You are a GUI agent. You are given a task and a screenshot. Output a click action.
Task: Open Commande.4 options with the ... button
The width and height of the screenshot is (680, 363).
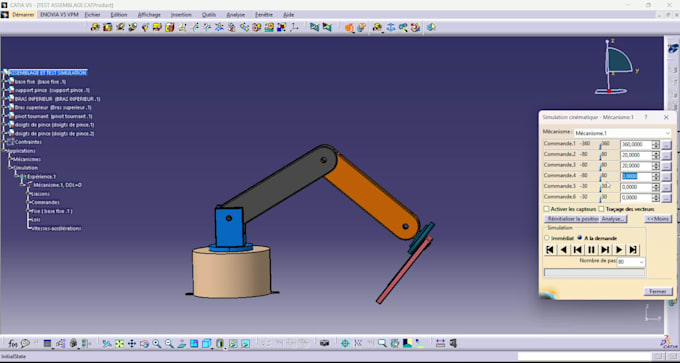[x=667, y=177]
